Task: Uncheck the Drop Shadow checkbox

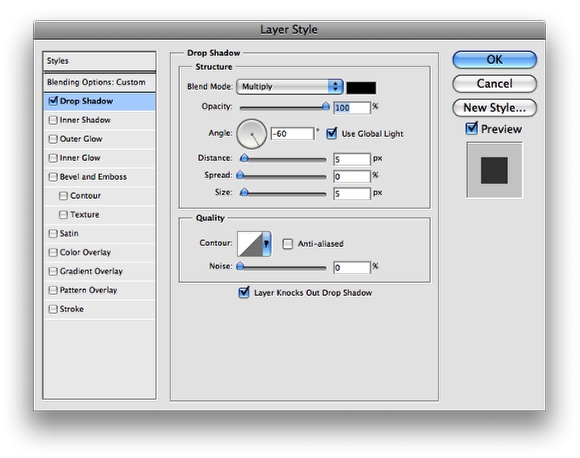Action: pos(53,101)
